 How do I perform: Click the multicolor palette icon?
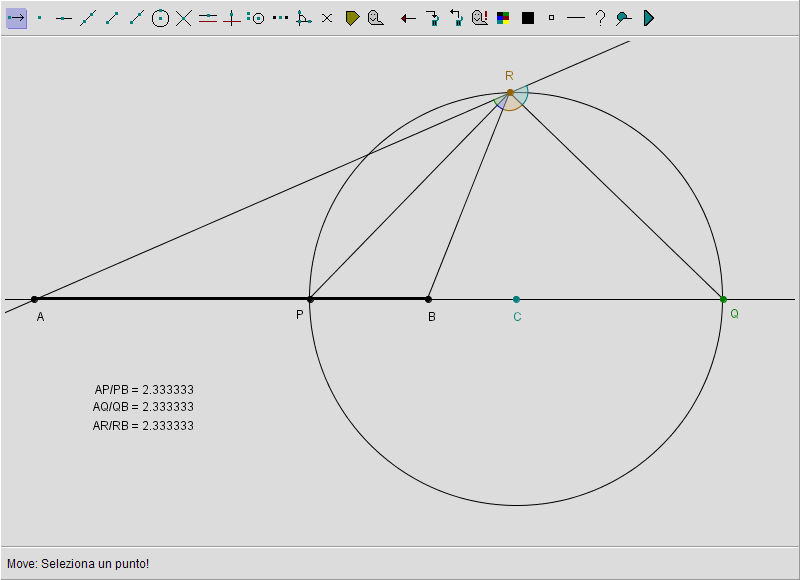coord(503,18)
